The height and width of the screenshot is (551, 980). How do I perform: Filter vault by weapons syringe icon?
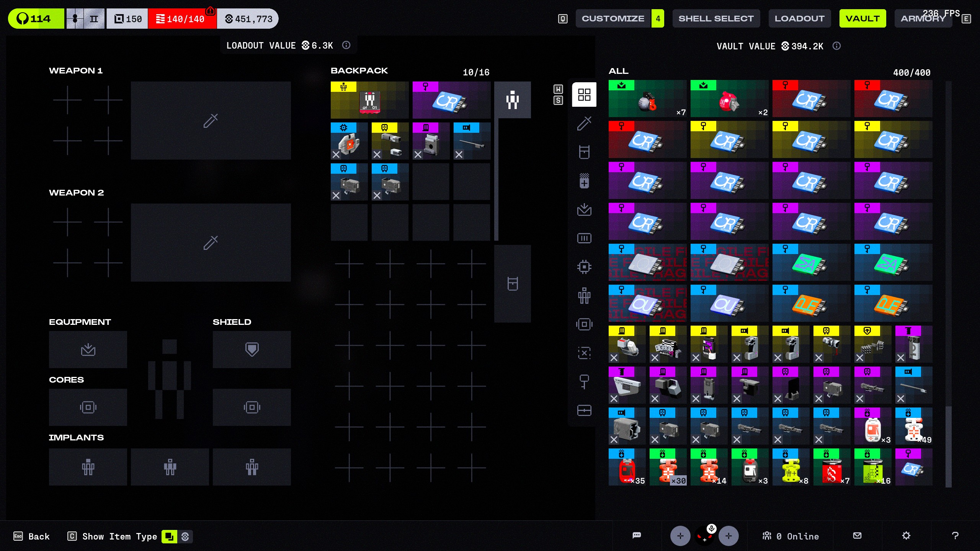point(584,123)
